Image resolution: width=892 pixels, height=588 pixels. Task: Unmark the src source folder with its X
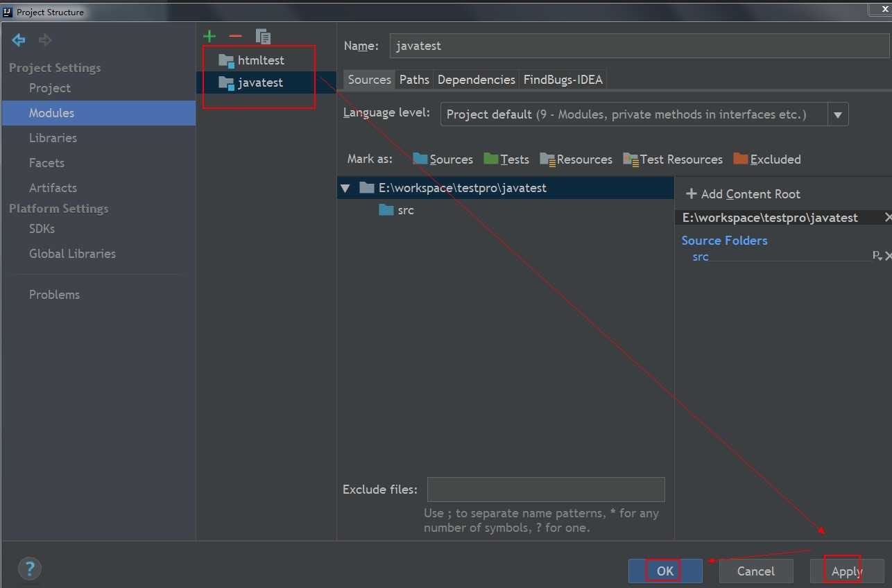coord(888,256)
